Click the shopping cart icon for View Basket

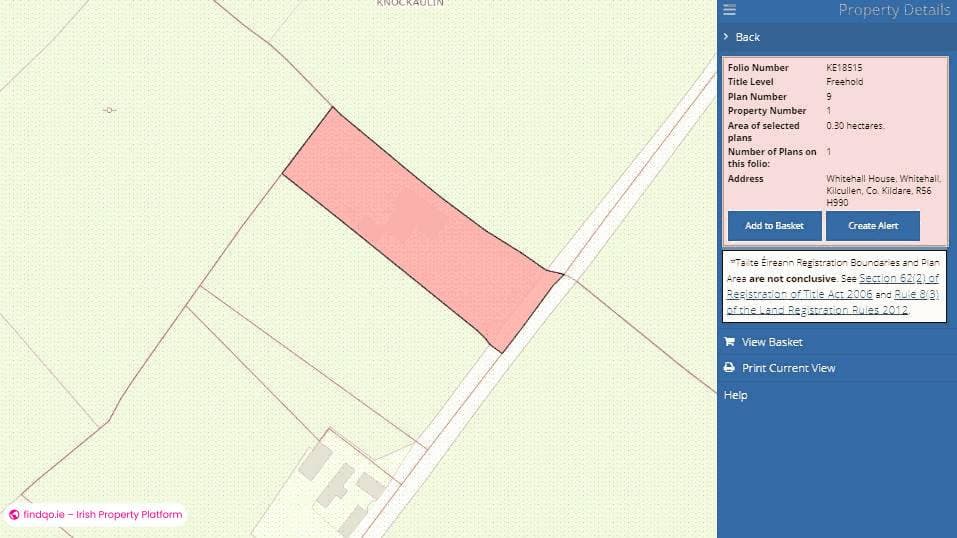click(729, 342)
